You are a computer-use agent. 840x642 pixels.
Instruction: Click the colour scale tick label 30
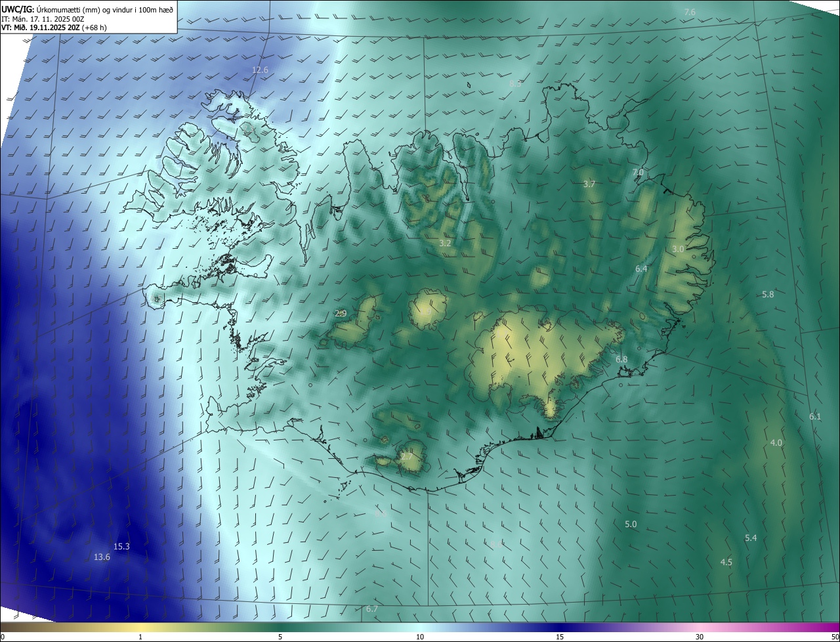(700, 637)
